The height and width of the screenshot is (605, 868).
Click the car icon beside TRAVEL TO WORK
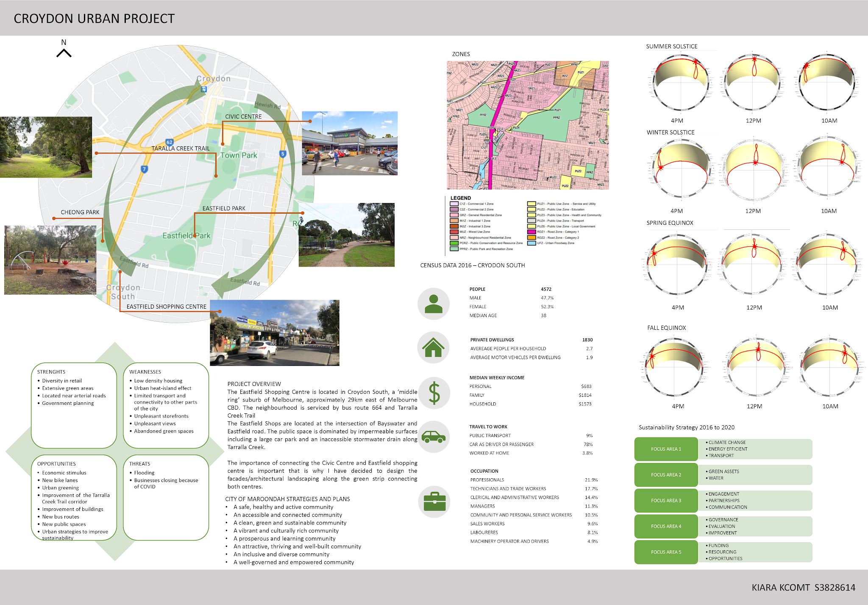coord(434,437)
